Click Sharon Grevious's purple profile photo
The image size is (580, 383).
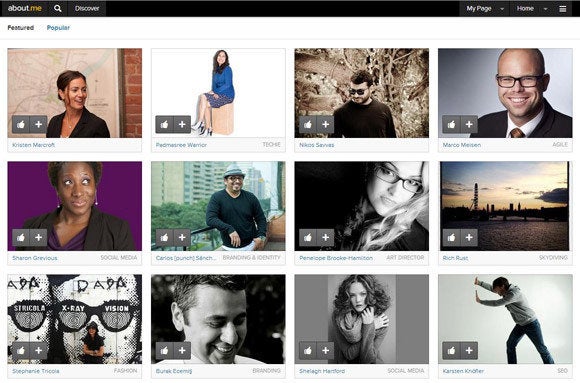tap(75, 206)
